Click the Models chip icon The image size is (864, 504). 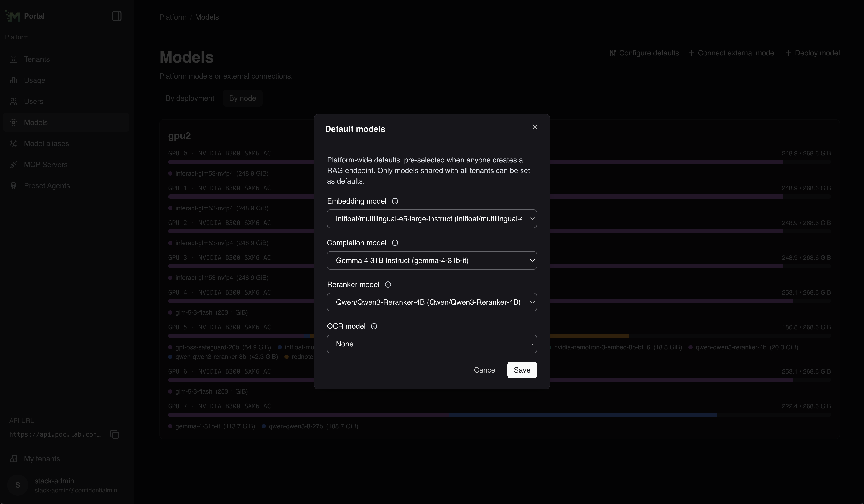click(x=13, y=122)
